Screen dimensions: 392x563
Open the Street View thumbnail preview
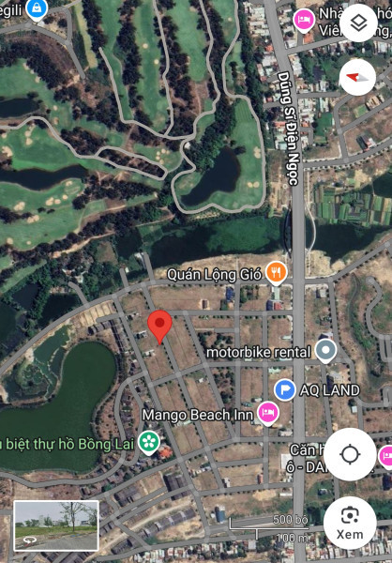click(x=56, y=525)
